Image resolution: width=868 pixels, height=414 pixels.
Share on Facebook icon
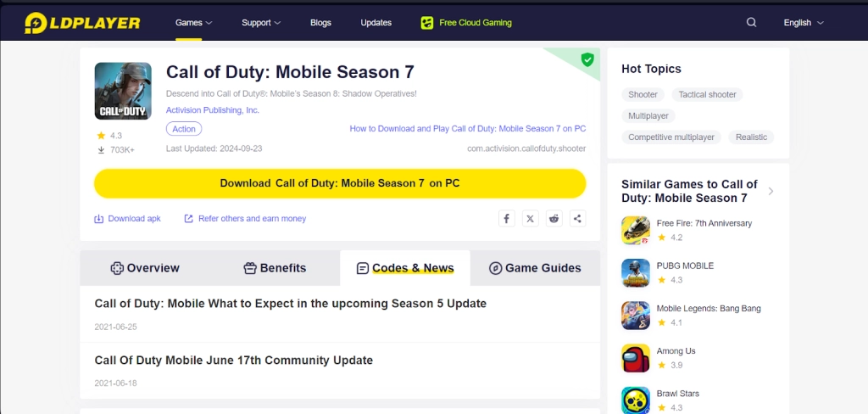507,218
